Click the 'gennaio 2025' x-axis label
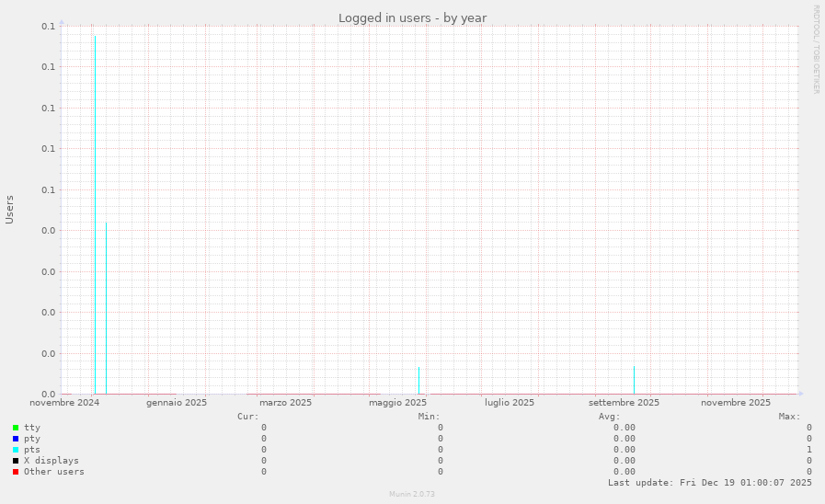The width and height of the screenshot is (825, 504). pos(176,403)
